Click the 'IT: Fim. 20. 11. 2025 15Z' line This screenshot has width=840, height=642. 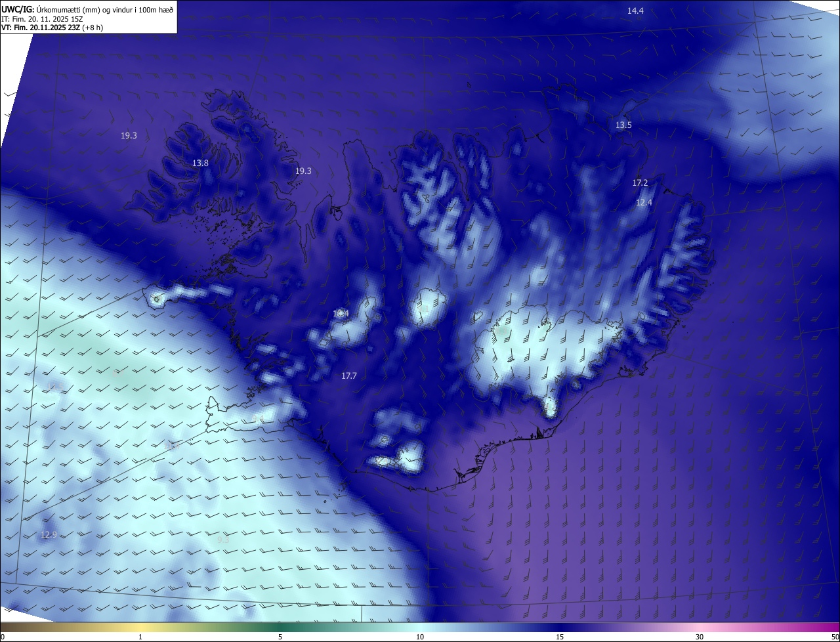pyautogui.click(x=42, y=18)
